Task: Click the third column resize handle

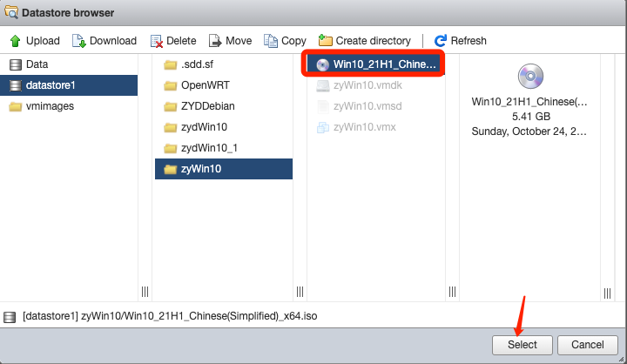Action: coord(452,292)
